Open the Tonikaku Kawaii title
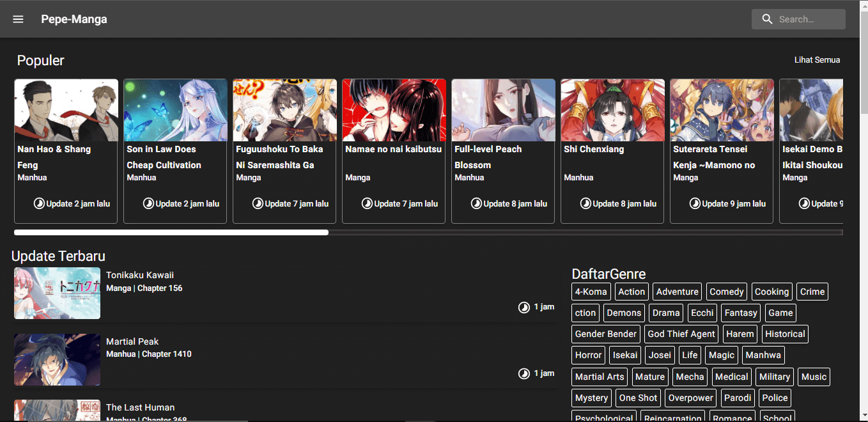The width and height of the screenshot is (868, 422). tap(140, 275)
